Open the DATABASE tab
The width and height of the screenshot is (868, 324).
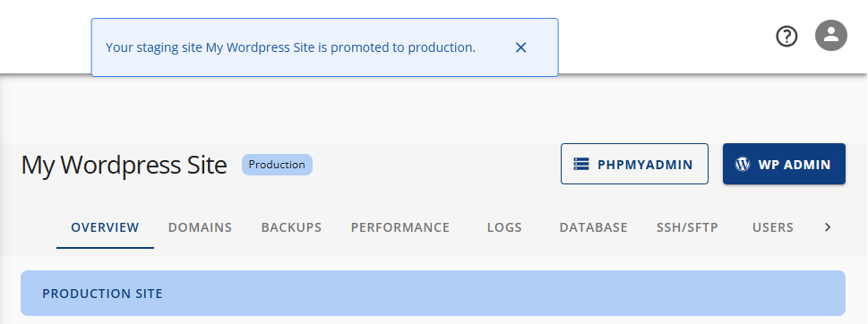[x=593, y=227]
